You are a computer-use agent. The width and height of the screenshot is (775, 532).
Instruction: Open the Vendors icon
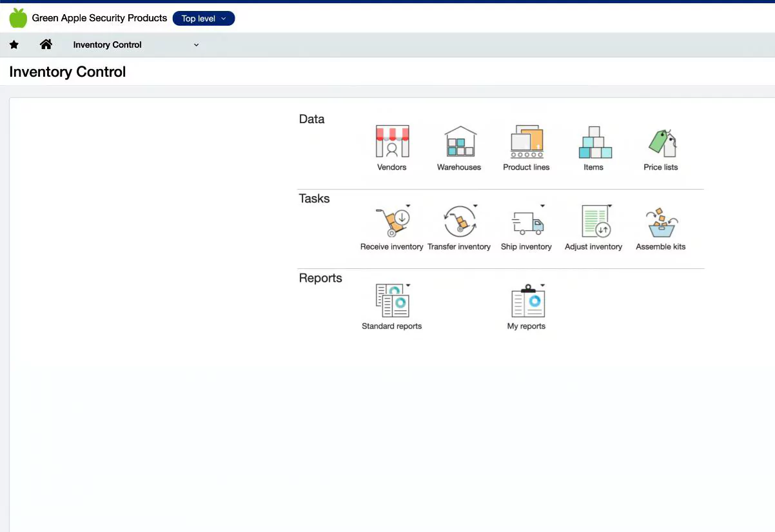point(392,142)
